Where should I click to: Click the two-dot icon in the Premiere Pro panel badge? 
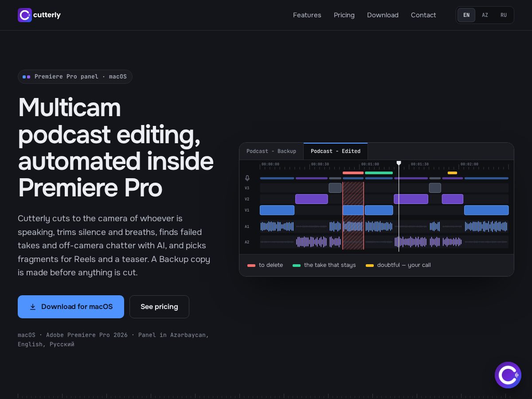[27, 77]
